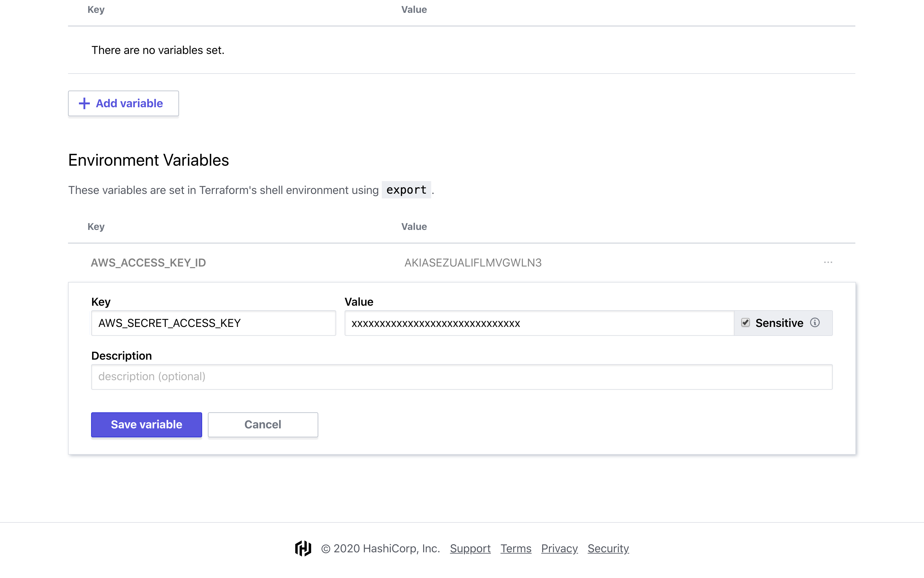Viewport: 924px width, 578px height.
Task: Click the Environment Variables heading
Action: coord(149,160)
